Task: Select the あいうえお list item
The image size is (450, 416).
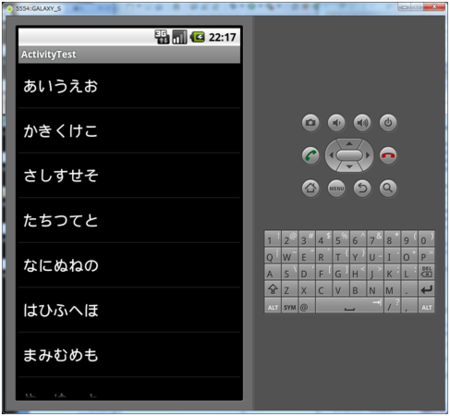Action: [x=129, y=86]
